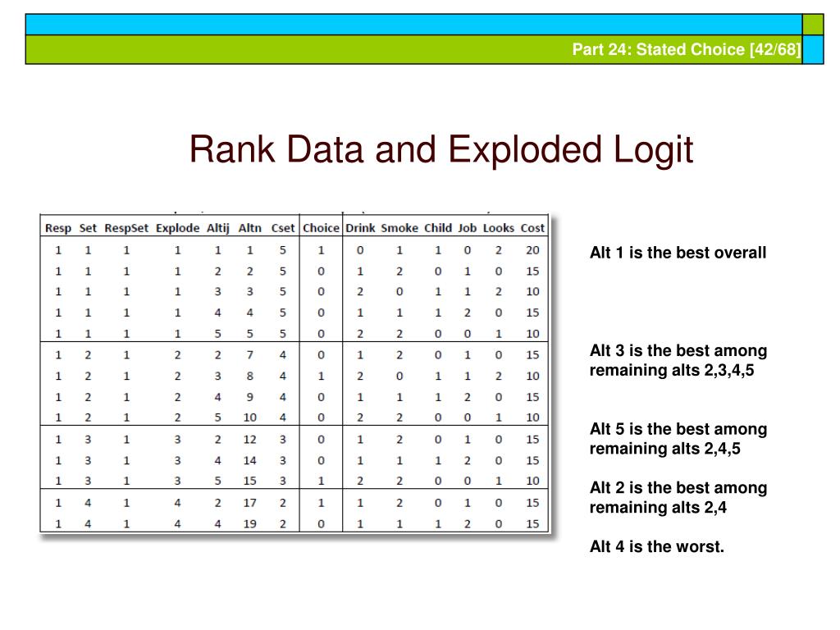Viewport: 840px width, 630px height.
Task: Click the Cost cell showing 20
Action: [532, 250]
